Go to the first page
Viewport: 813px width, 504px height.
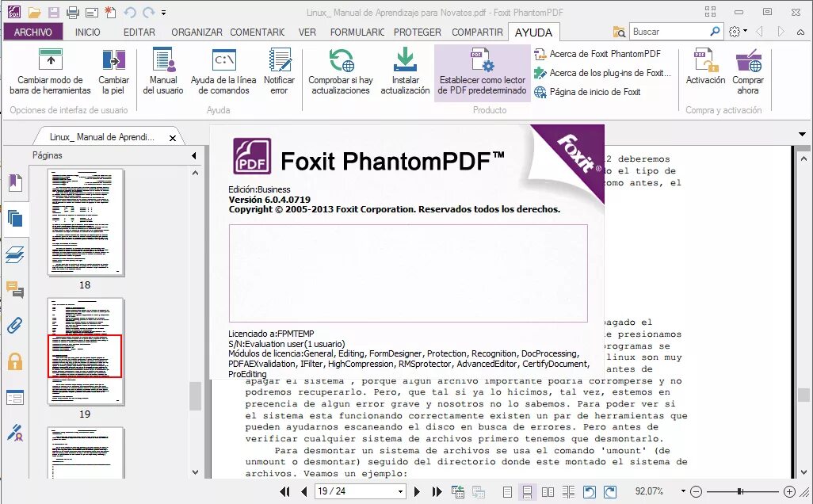pos(284,491)
